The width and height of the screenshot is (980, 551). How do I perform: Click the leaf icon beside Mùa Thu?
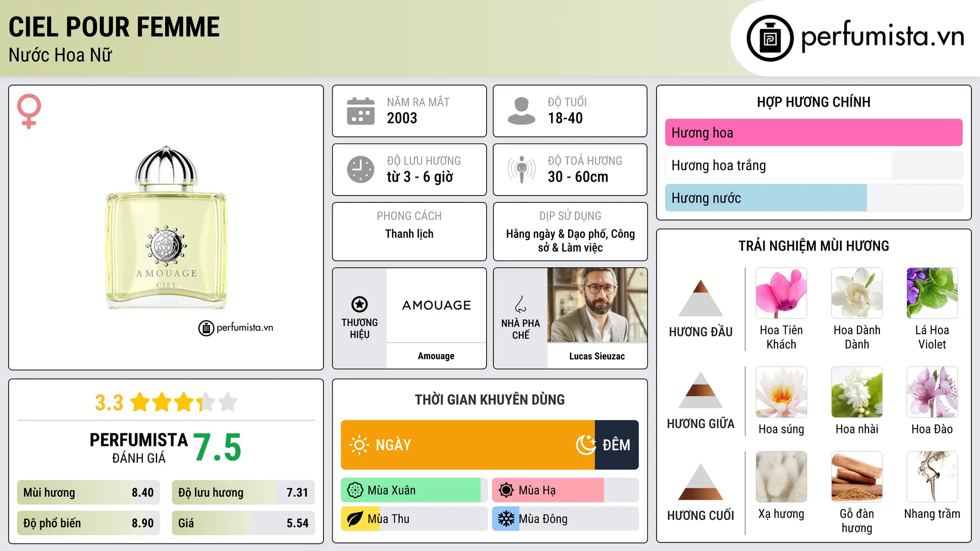click(355, 519)
